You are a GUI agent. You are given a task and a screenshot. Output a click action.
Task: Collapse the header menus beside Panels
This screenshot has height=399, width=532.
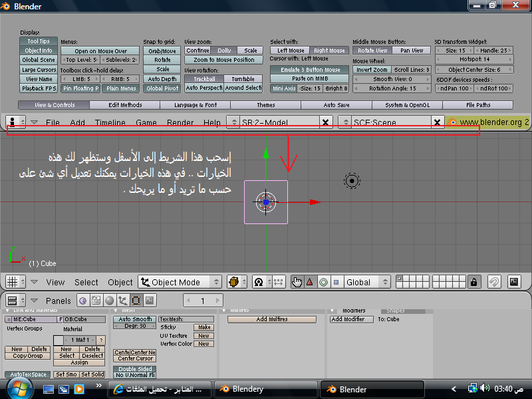coord(35,301)
